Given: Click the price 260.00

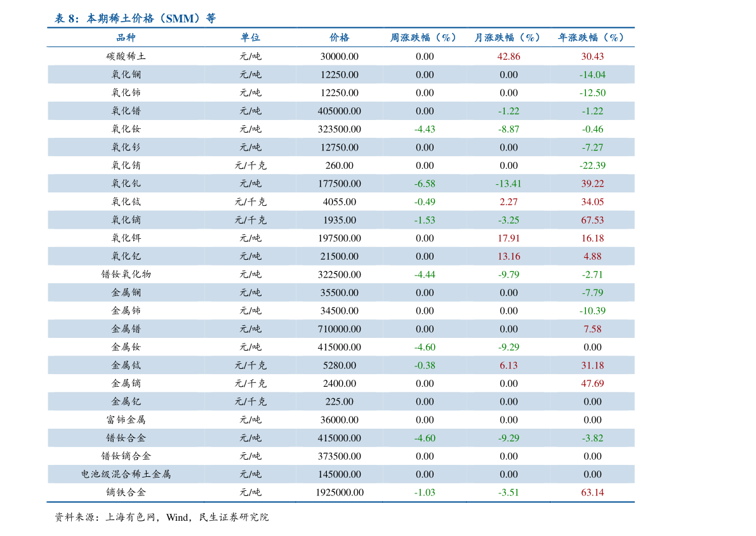Looking at the screenshot, I should tap(340, 166).
